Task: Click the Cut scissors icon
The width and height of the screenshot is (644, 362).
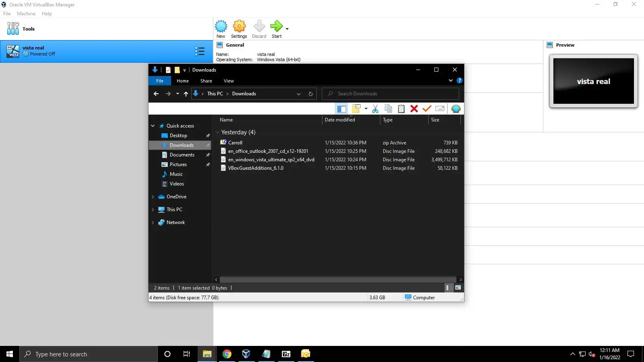Action: pos(375,109)
